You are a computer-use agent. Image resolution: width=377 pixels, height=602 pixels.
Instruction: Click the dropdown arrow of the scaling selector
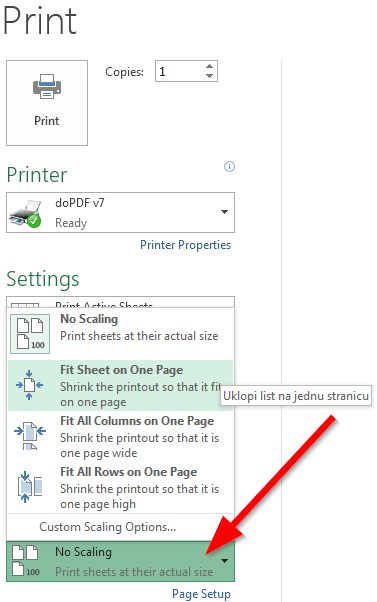225,561
